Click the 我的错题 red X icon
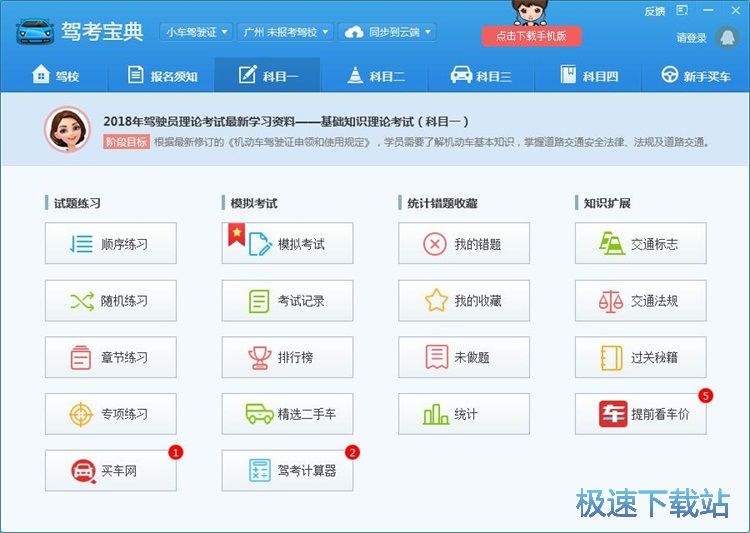The height and width of the screenshot is (533, 750). point(435,244)
